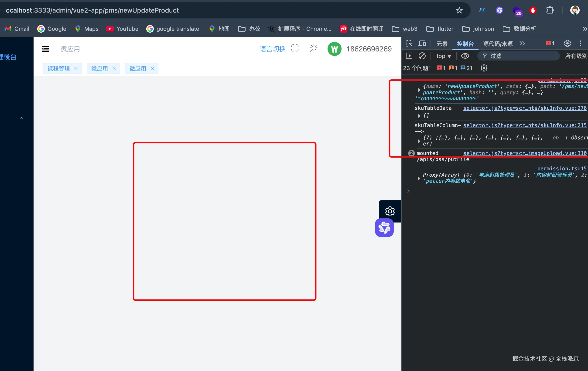Click the 语言切换 language switch link
The height and width of the screenshot is (371, 588).
pos(273,49)
